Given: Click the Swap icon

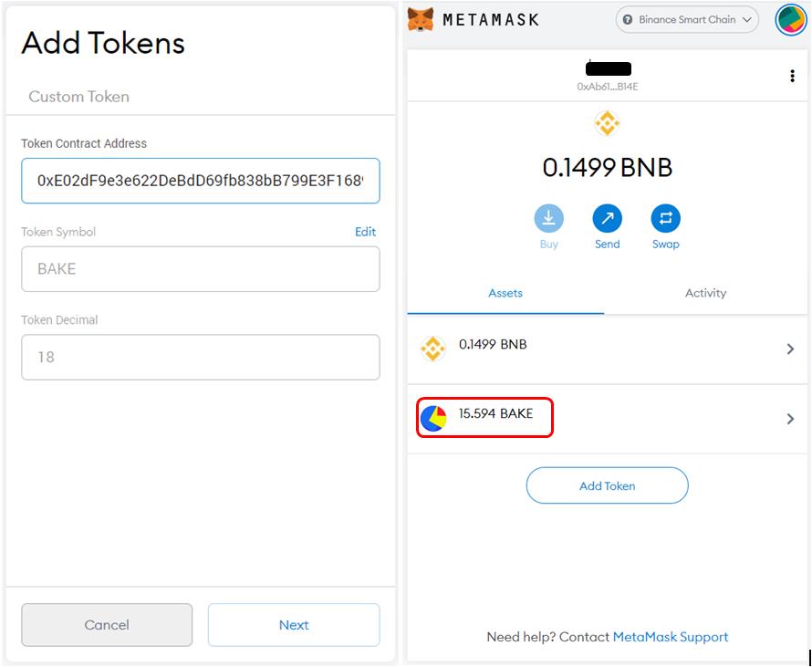Looking at the screenshot, I should (x=665, y=218).
